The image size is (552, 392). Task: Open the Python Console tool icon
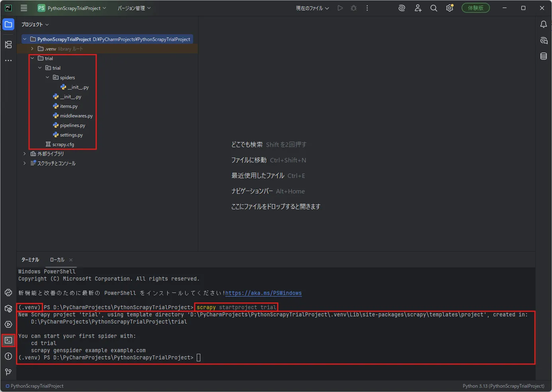click(8, 293)
